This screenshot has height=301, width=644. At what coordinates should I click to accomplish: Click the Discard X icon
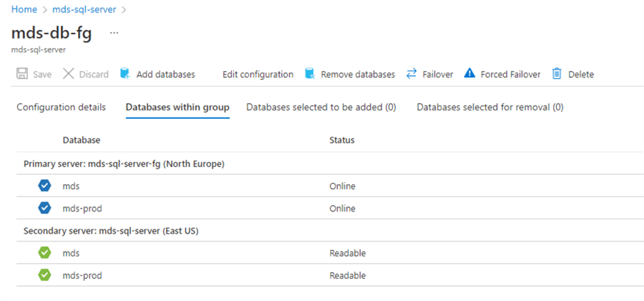point(68,74)
